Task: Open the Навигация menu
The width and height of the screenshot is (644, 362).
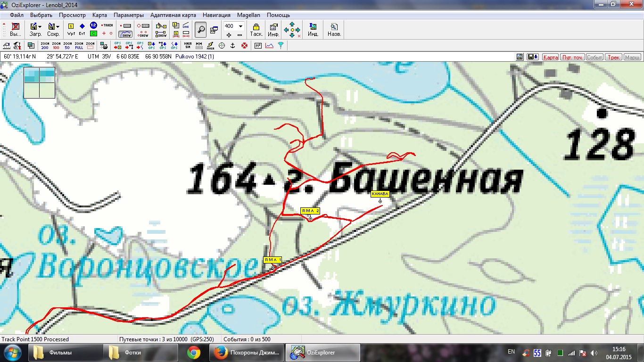Action: point(216,15)
